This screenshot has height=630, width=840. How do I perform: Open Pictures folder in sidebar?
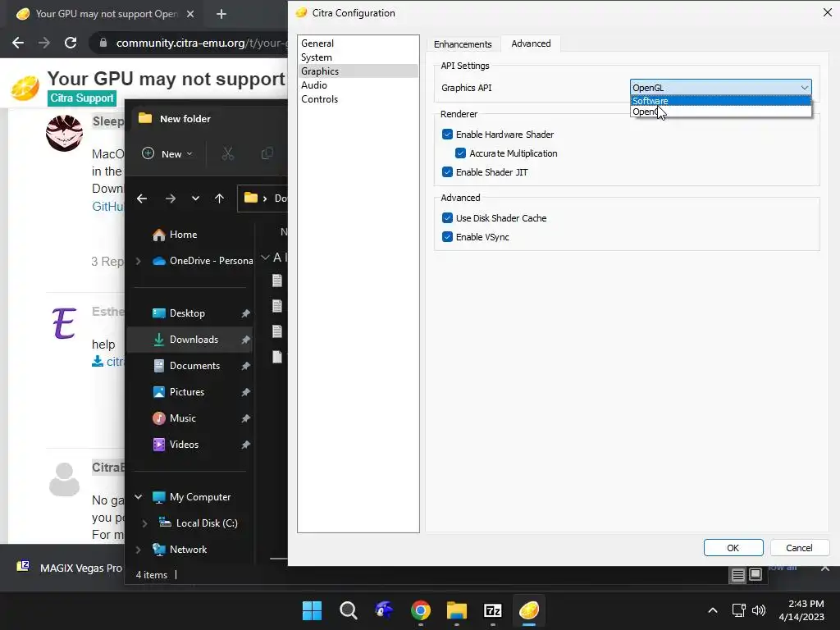click(186, 392)
